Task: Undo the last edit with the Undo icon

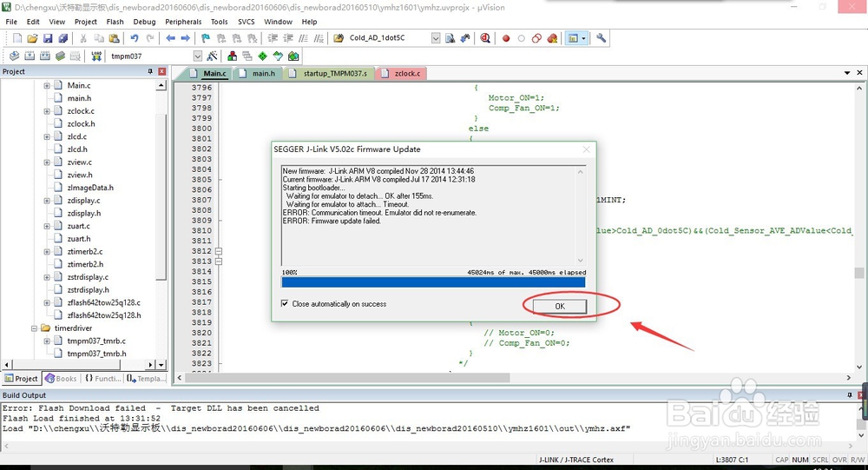Action: [134, 38]
